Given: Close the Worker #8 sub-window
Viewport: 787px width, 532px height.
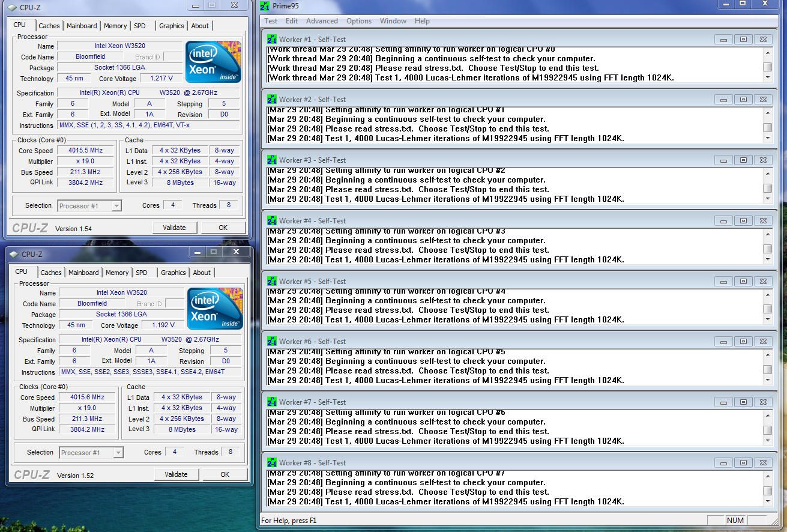Looking at the screenshot, I should click(x=763, y=463).
